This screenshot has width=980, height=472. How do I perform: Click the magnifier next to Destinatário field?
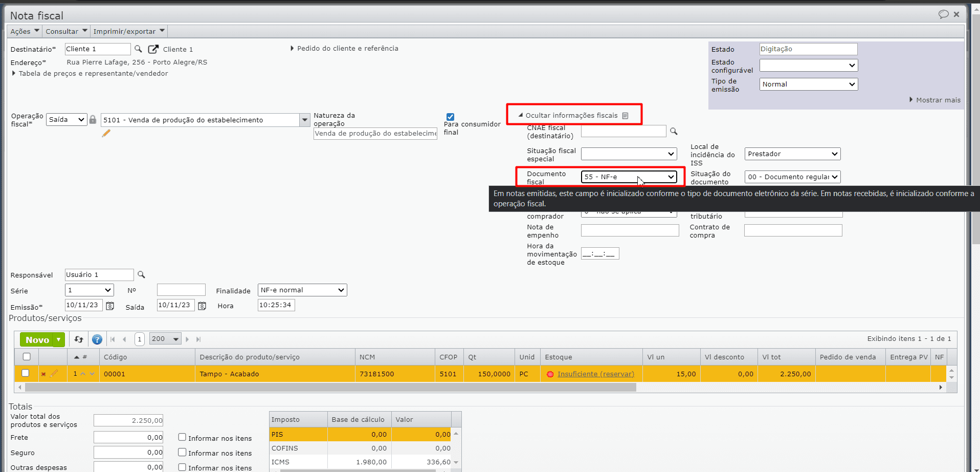(138, 49)
